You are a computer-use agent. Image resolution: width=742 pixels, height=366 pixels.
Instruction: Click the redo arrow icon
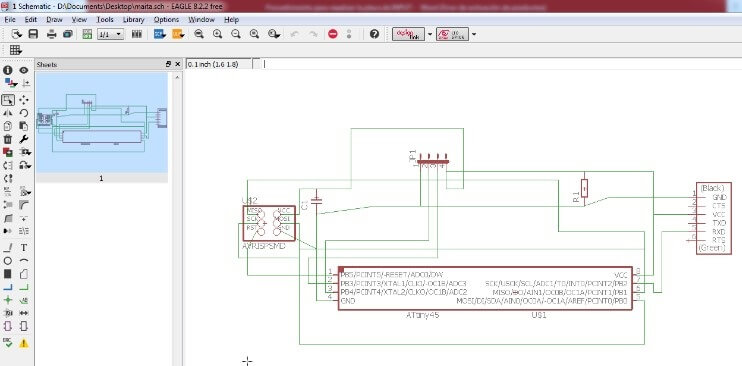tap(313, 34)
